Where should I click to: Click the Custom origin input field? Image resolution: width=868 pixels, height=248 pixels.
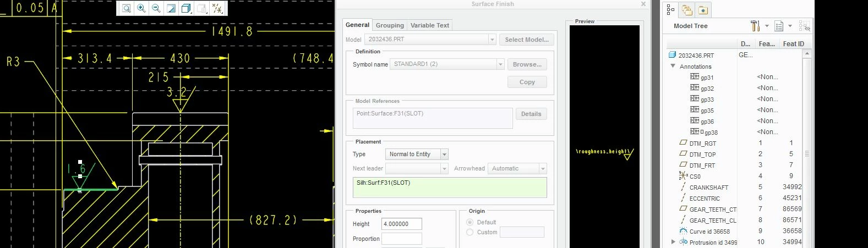coord(522,232)
